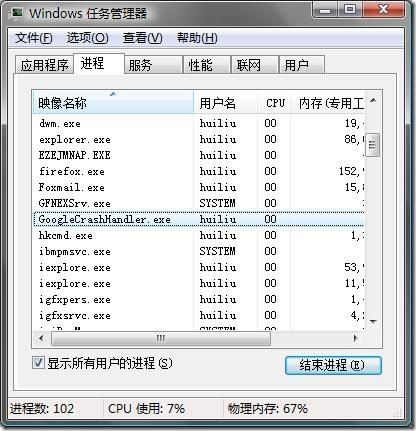Open the 用户 tab
The width and height of the screenshot is (416, 431).
click(302, 65)
